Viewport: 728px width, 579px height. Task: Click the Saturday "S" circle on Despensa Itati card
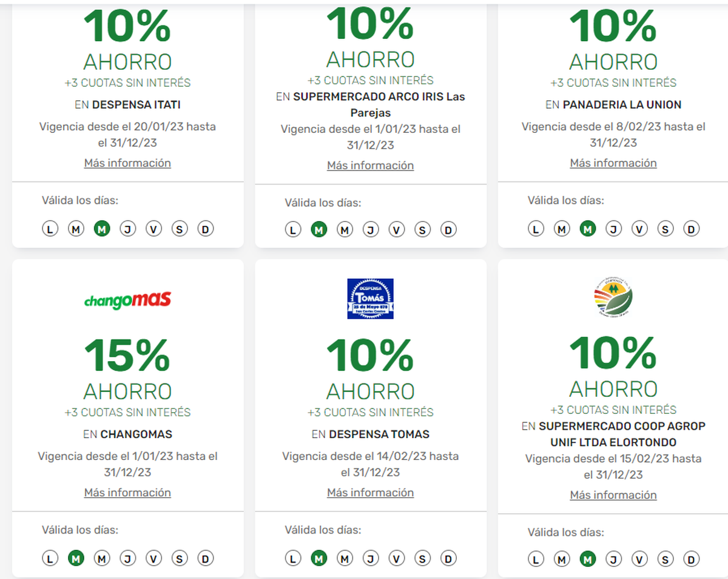click(x=180, y=229)
